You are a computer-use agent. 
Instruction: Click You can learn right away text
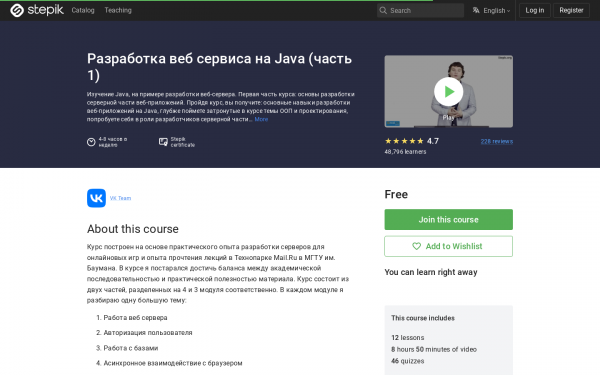[431, 272]
